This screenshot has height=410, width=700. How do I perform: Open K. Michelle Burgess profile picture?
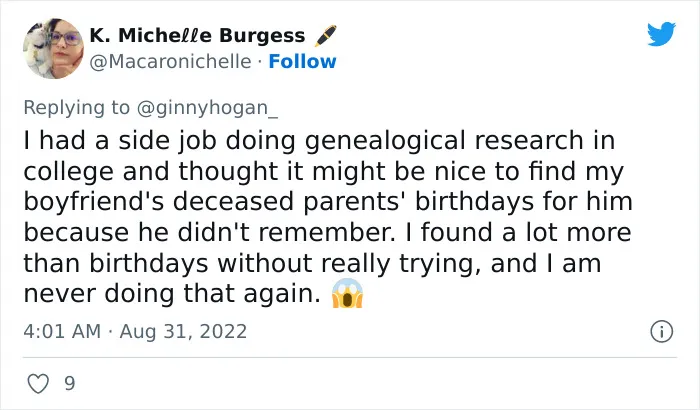[53, 48]
